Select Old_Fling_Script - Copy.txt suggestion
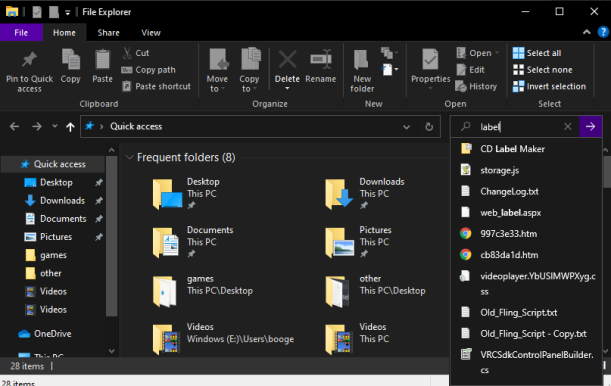This screenshot has width=611, height=386. 526,333
